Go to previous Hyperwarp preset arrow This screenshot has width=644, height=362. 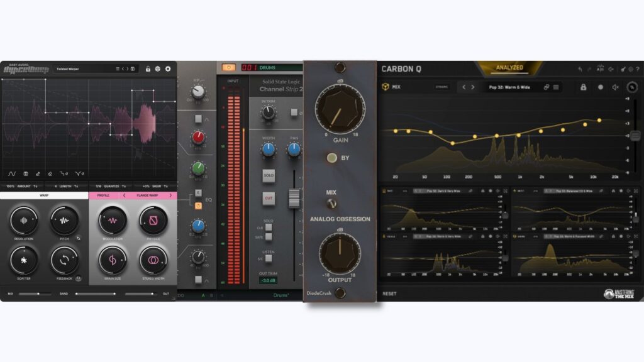pos(123,69)
